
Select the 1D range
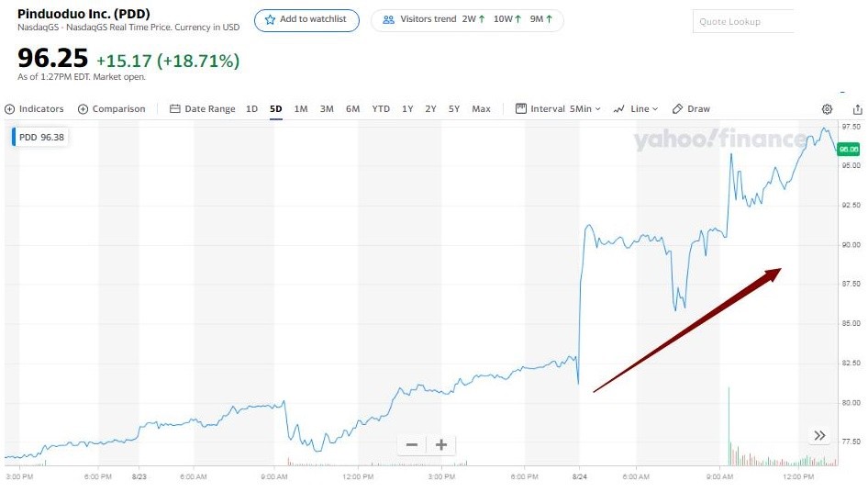coord(251,109)
